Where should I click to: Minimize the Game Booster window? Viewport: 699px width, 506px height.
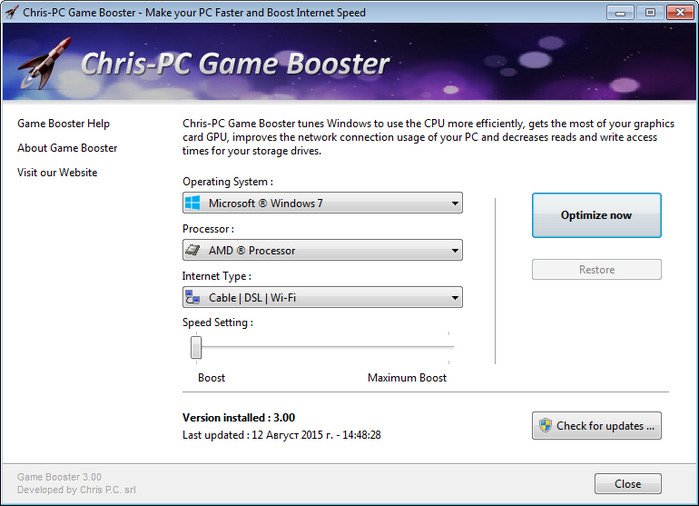point(620,12)
